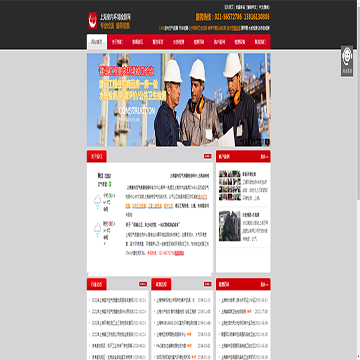Click the more badge in the bottom-left news panel
The image size is (360, 360).
point(143,284)
